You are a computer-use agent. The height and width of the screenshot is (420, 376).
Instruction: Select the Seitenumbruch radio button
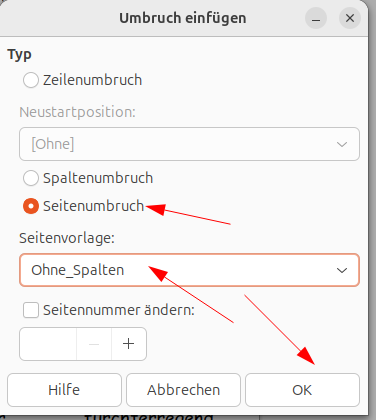point(31,206)
